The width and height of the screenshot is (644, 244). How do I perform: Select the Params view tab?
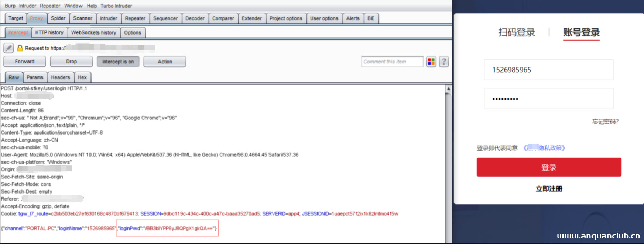[35, 77]
